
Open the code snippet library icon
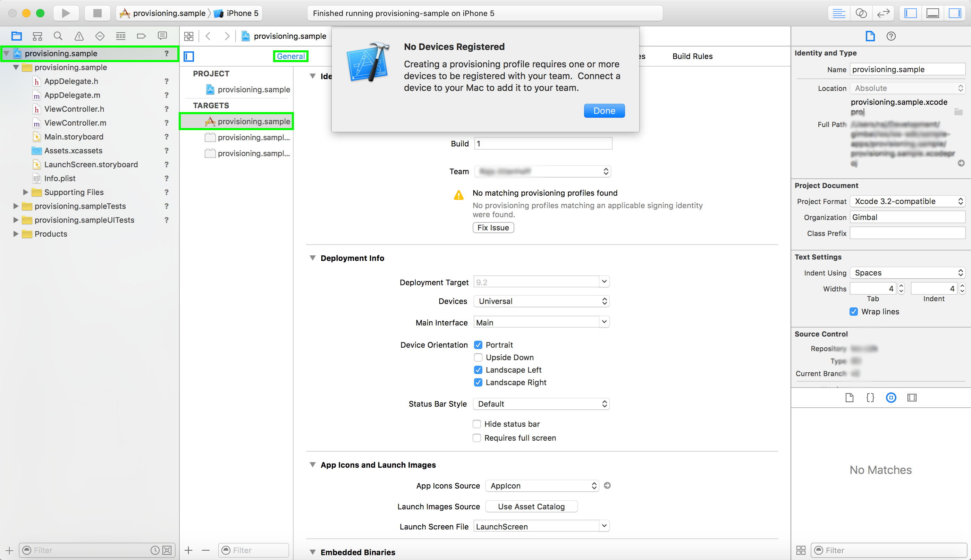tap(870, 398)
